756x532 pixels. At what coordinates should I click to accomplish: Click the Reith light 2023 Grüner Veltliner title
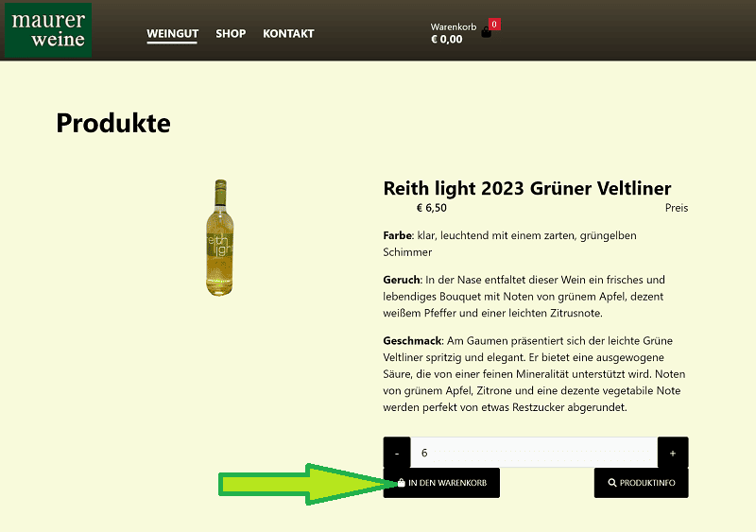tap(527, 189)
